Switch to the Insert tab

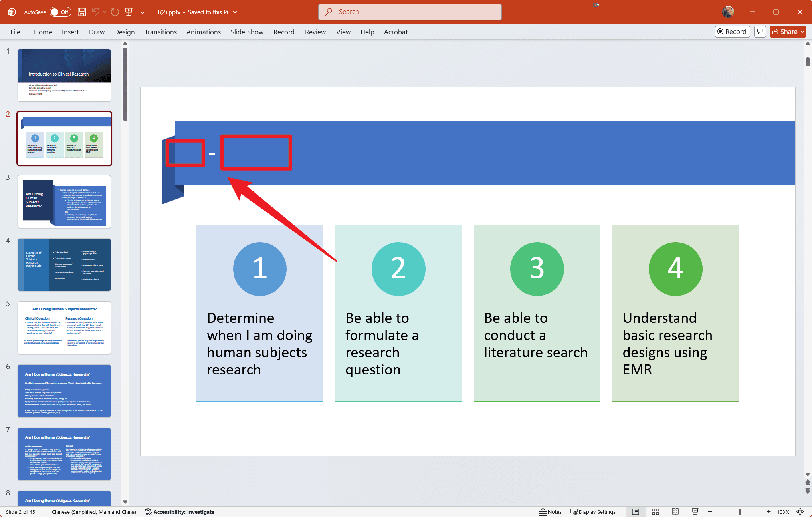70,32
